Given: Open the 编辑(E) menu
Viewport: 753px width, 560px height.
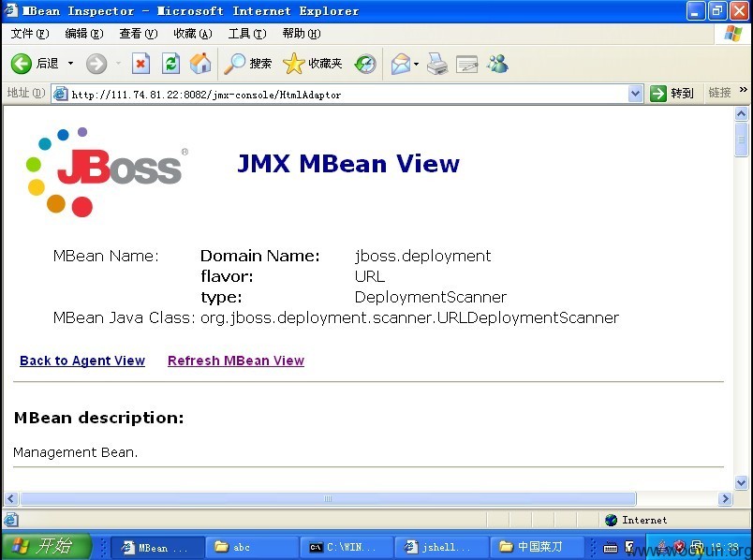Looking at the screenshot, I should tap(84, 34).
